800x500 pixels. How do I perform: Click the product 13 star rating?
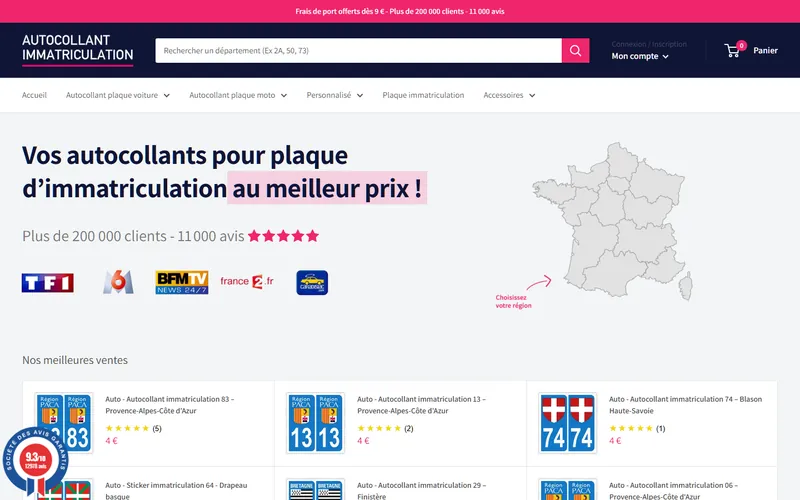point(379,428)
